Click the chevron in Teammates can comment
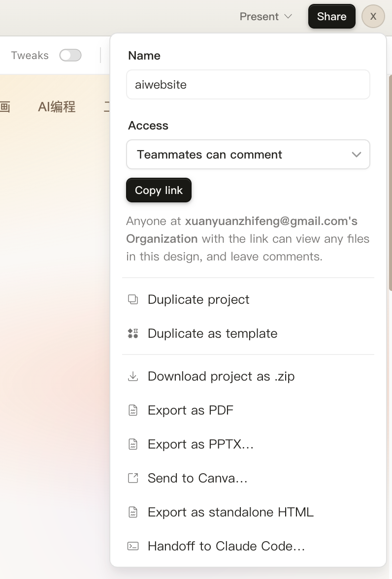 (x=357, y=155)
